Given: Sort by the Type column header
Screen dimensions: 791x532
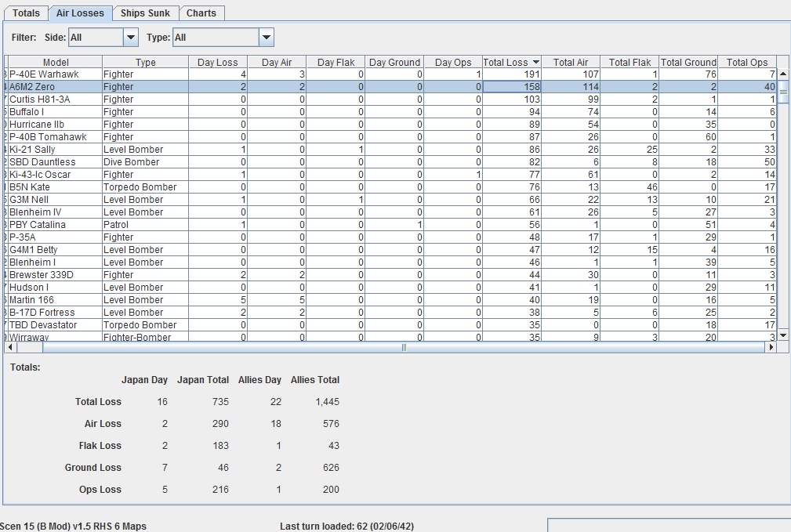Looking at the screenshot, I should tap(145, 62).
